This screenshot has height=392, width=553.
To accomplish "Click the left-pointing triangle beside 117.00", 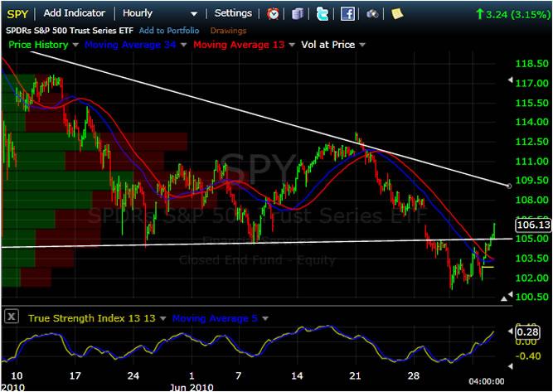I will tap(510, 80).
